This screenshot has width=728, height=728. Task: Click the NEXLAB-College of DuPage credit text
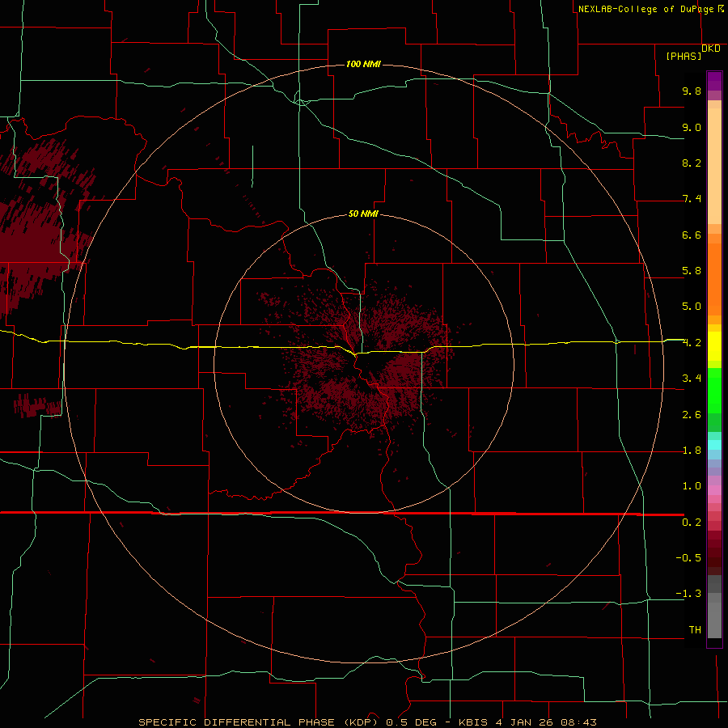(x=645, y=9)
